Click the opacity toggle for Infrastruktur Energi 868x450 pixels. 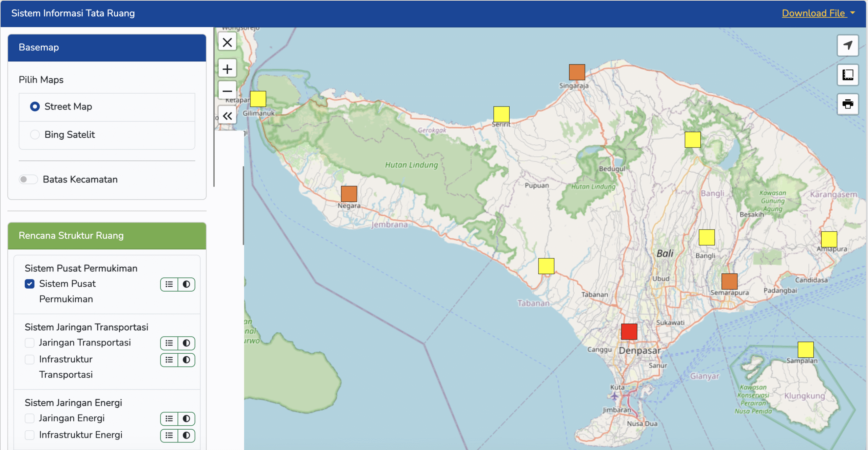click(x=186, y=435)
